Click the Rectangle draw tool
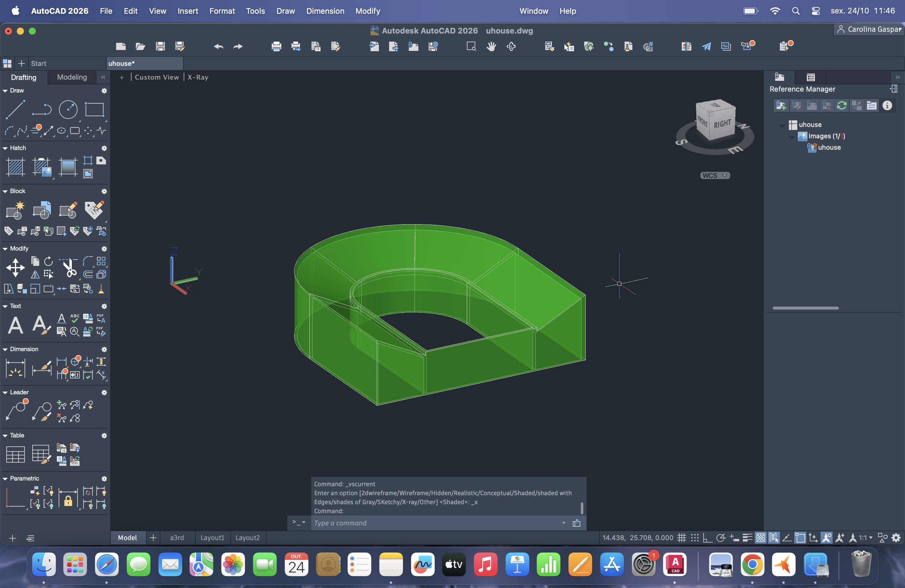905x588 pixels. click(94, 110)
